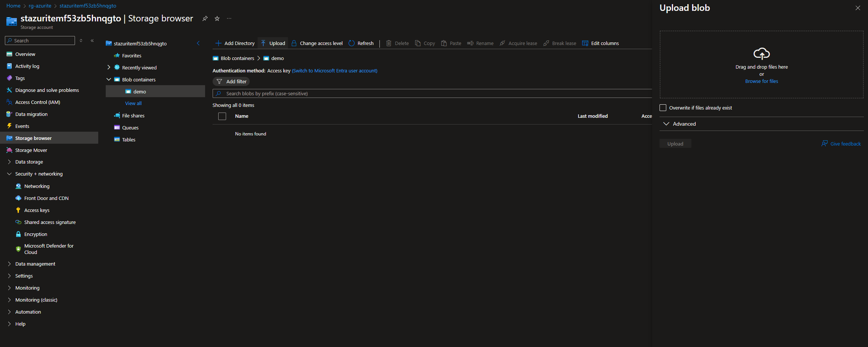Open Shared access signature
Viewport: 868px width, 347px height.
coord(49,222)
